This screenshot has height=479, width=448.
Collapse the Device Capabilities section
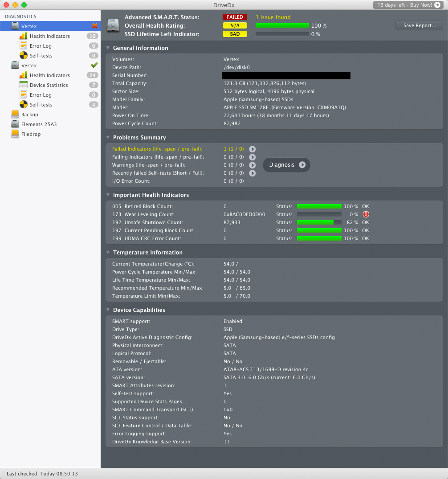[108, 310]
